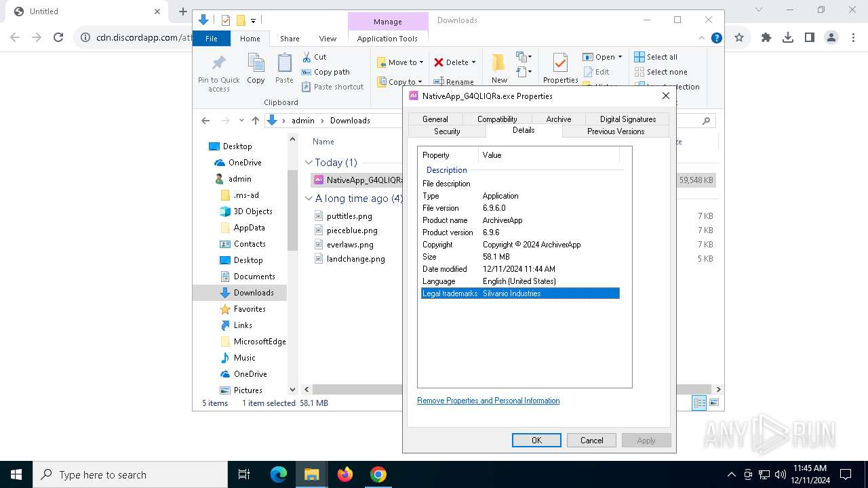The height and width of the screenshot is (488, 868).
Task: Open Chrome extensions puzzle icon
Action: (x=766, y=38)
